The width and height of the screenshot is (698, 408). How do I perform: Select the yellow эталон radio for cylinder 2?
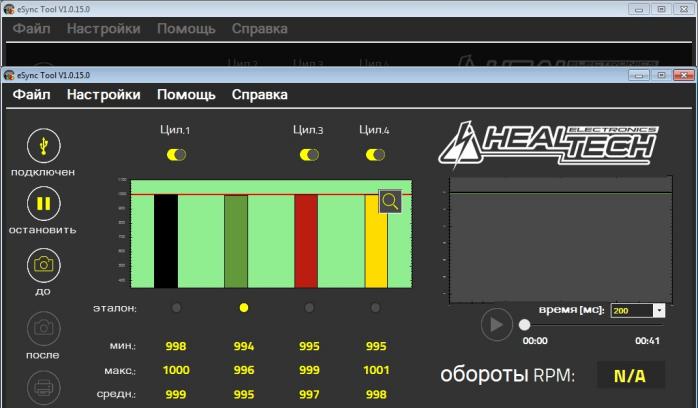click(x=243, y=307)
